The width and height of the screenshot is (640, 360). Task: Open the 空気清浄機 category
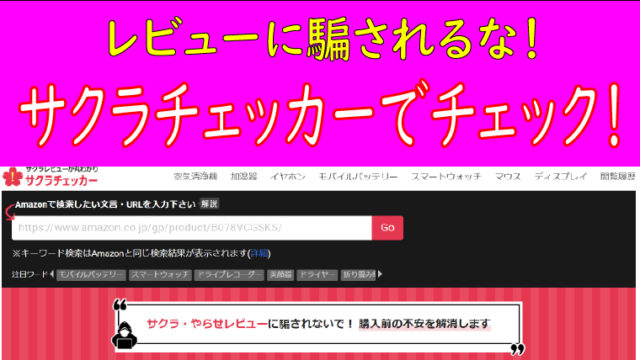pos(195,176)
